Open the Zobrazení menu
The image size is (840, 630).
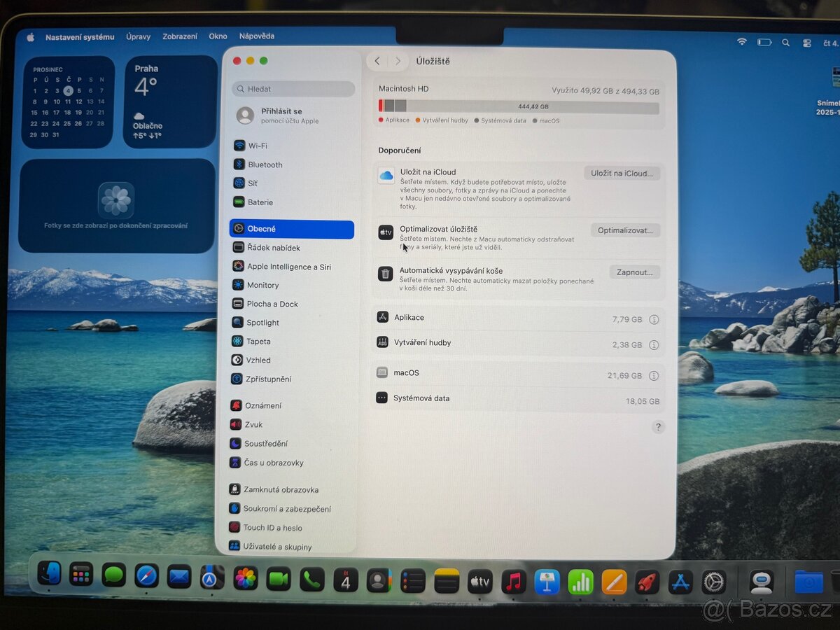point(180,36)
